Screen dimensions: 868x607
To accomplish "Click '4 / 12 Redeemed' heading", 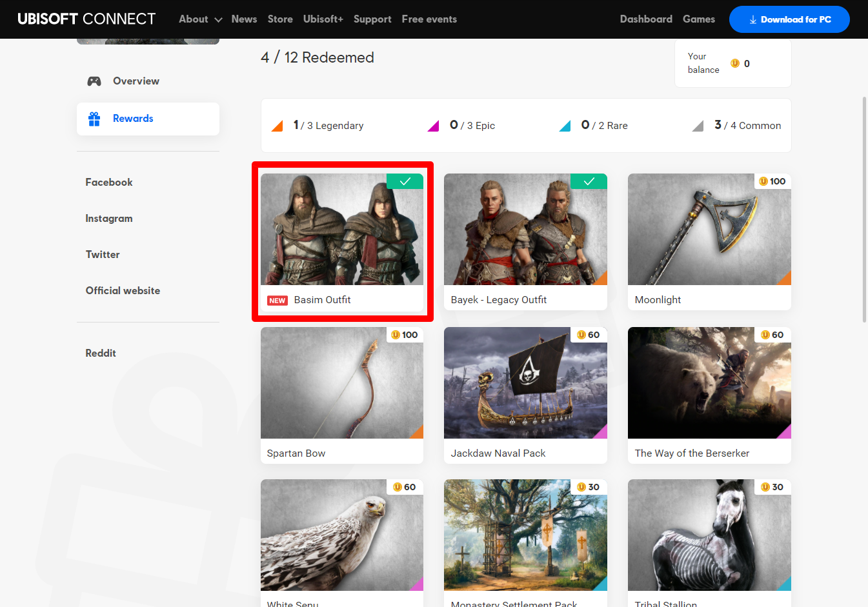I will (x=318, y=57).
